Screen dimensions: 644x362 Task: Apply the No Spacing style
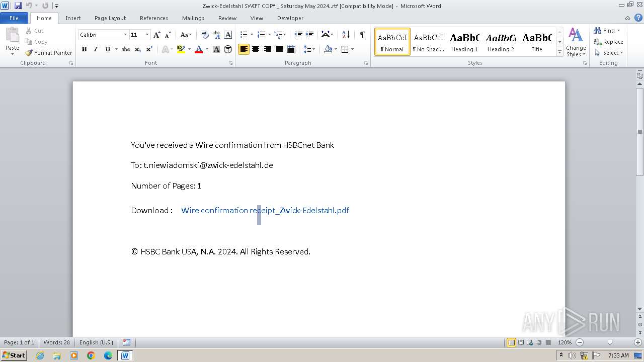pyautogui.click(x=428, y=42)
